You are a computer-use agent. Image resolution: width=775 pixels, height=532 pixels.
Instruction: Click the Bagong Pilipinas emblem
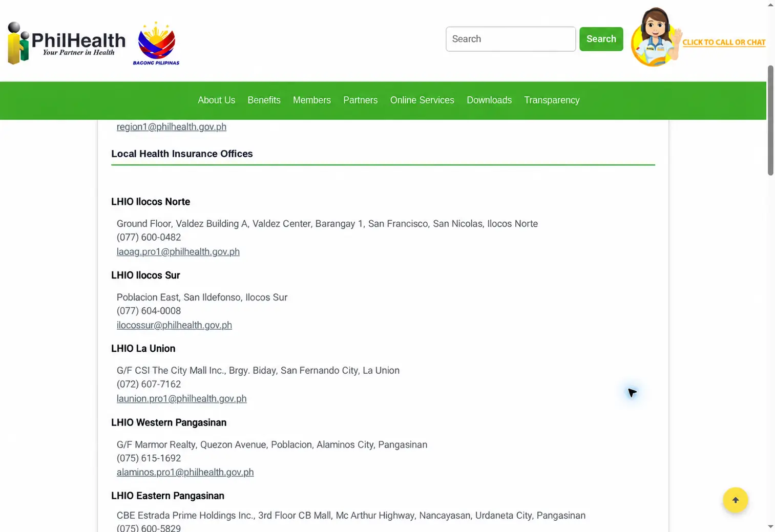(156, 44)
